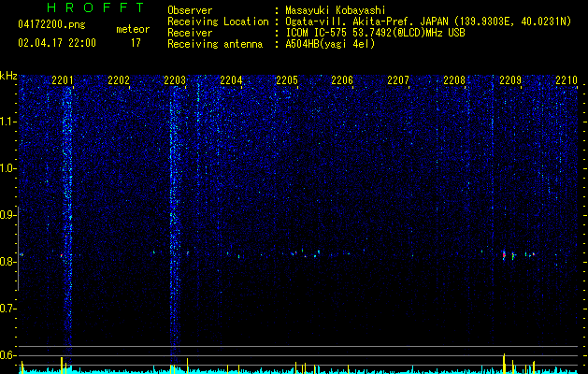
Task: Click the 1.1 frequency axis label
Action: tap(8, 122)
